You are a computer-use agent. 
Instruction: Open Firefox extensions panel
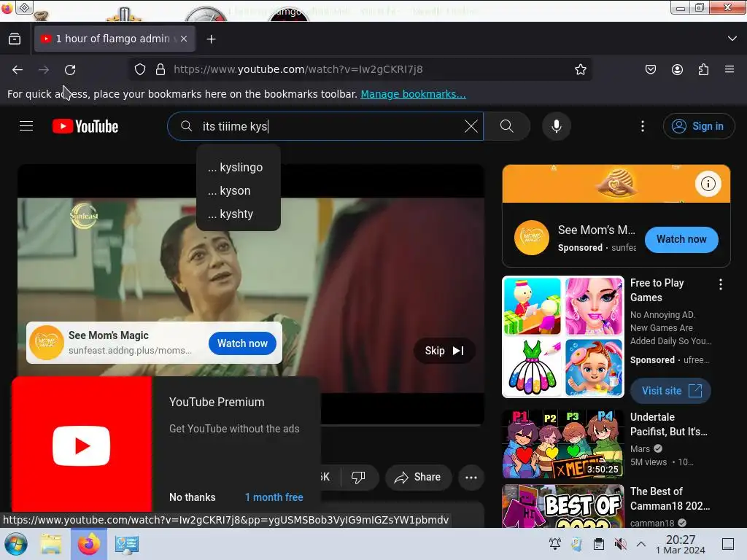pyautogui.click(x=703, y=69)
